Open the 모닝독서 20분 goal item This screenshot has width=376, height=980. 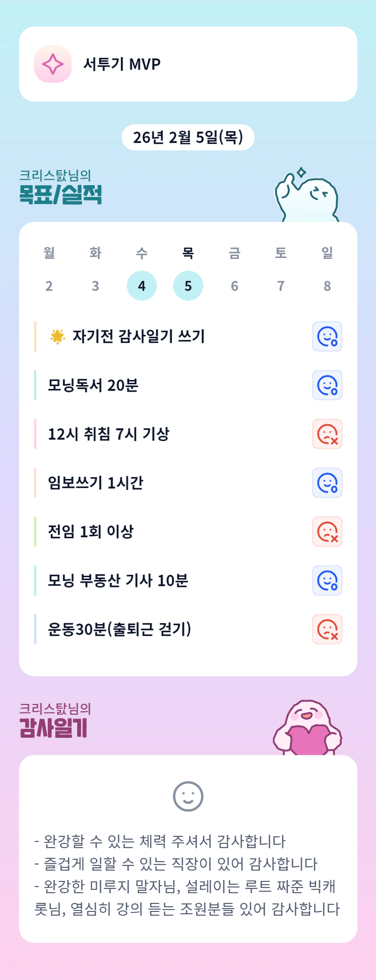coord(93,385)
